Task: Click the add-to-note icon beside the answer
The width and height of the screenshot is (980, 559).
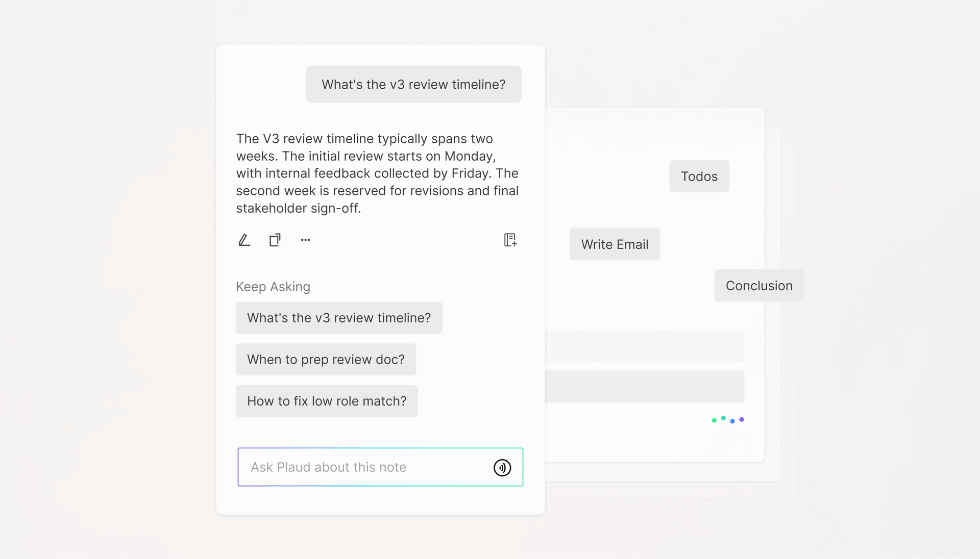Action: point(510,240)
